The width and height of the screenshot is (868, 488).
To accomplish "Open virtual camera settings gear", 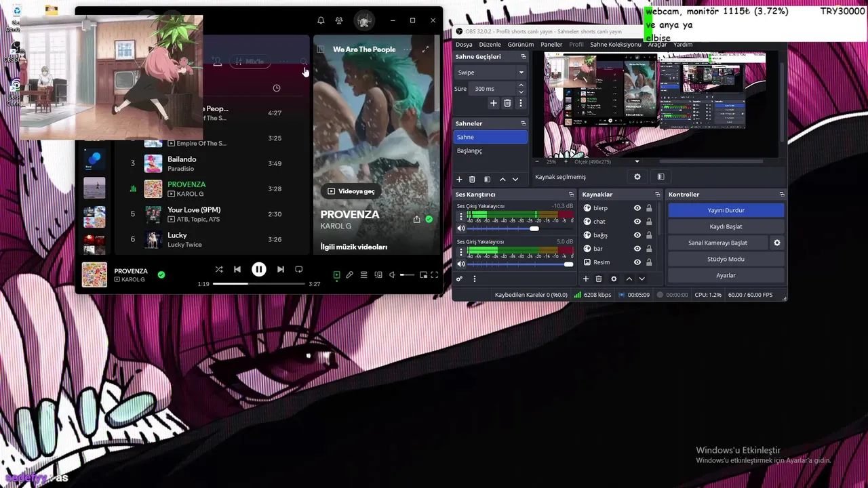I will coord(777,243).
